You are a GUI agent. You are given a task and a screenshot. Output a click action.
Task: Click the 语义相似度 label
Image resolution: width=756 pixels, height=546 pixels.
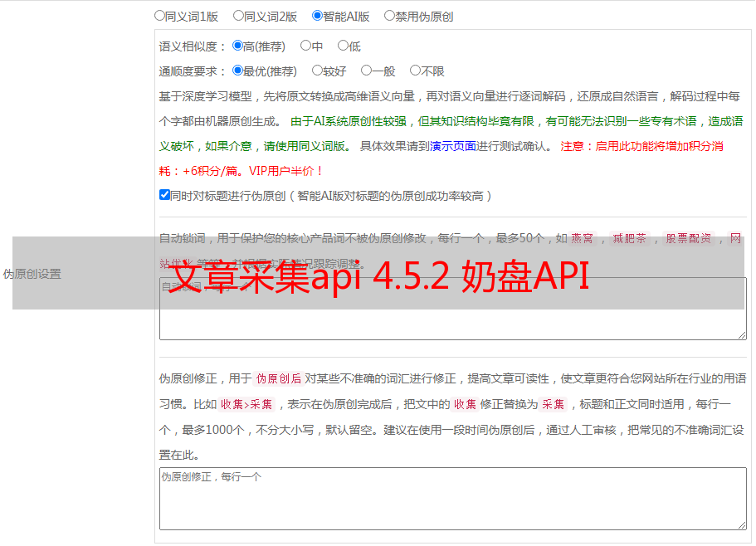pos(192,46)
